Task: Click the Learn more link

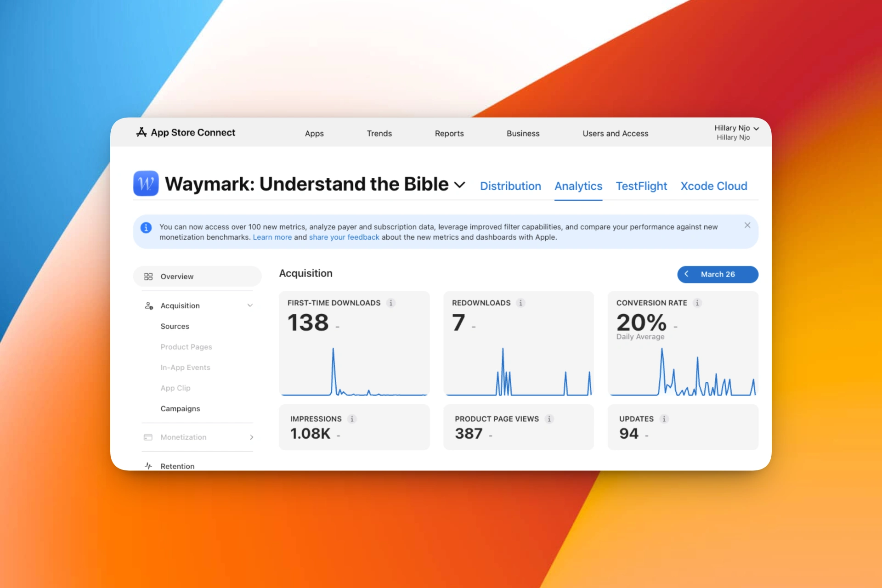Action: (x=272, y=237)
